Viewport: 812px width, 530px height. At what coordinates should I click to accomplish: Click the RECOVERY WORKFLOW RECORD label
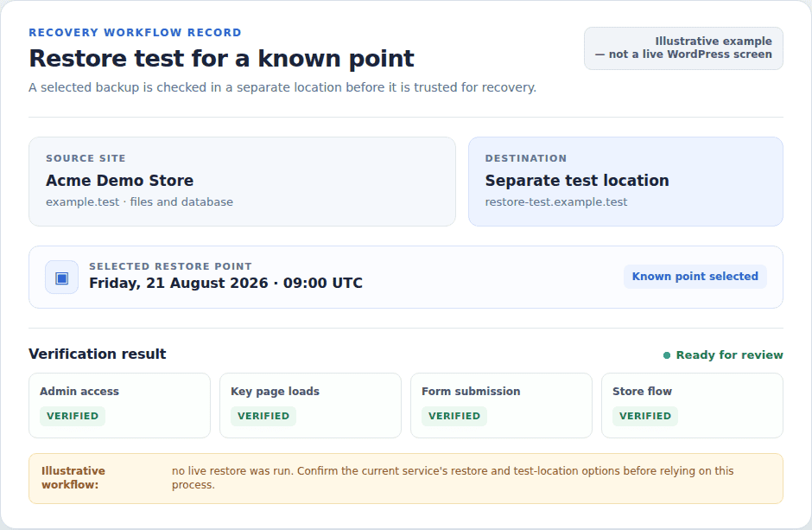tap(135, 33)
